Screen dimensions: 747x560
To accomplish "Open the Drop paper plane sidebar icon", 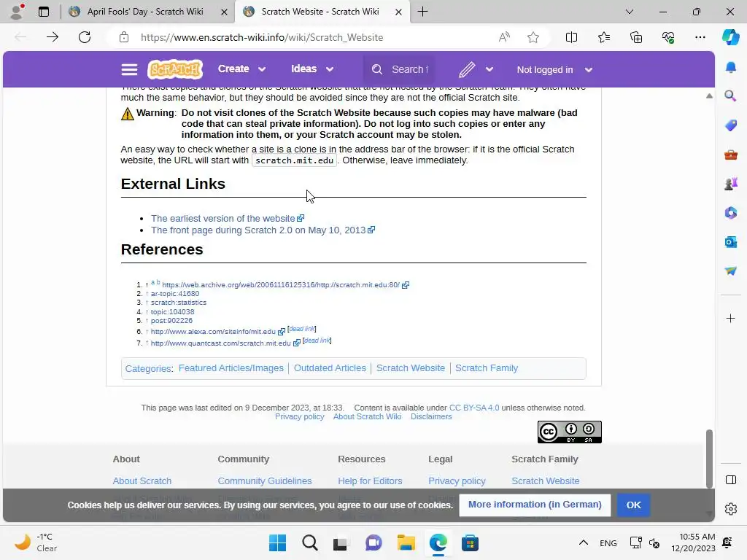I will 730,271.
